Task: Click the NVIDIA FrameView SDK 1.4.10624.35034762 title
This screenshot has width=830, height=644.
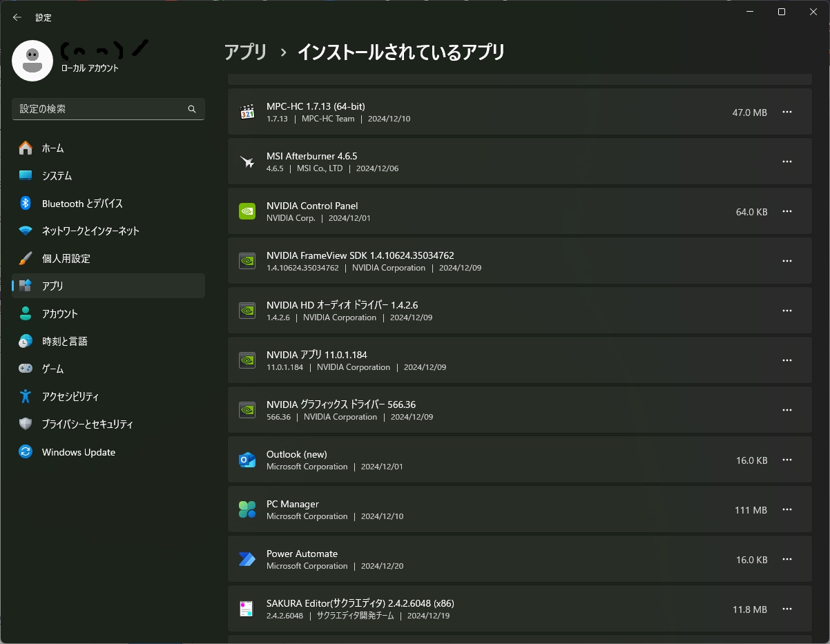Action: pos(360,255)
